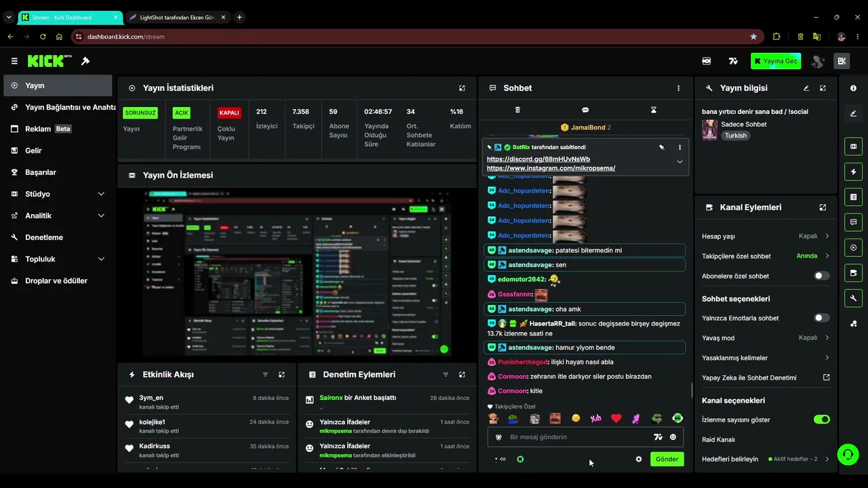868x488 pixels.
Task: Open Gelir in the sidebar
Action: coord(58,150)
